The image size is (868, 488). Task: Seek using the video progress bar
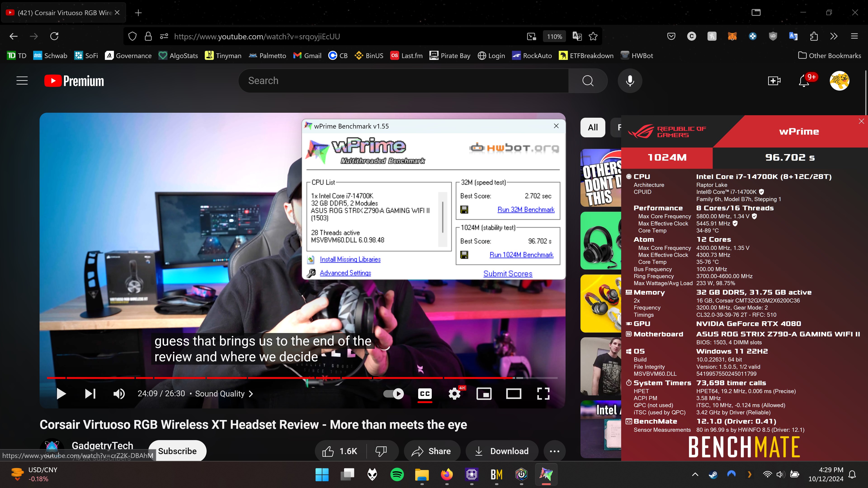click(x=302, y=378)
